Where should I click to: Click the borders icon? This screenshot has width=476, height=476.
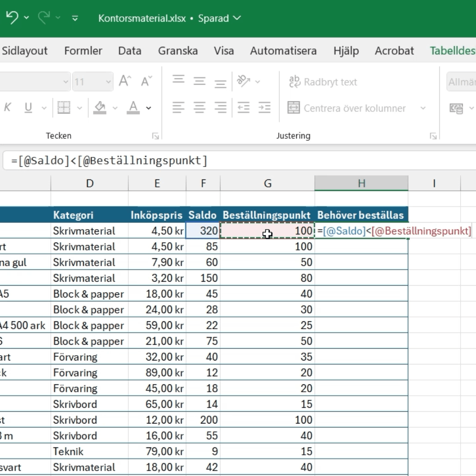tap(64, 108)
